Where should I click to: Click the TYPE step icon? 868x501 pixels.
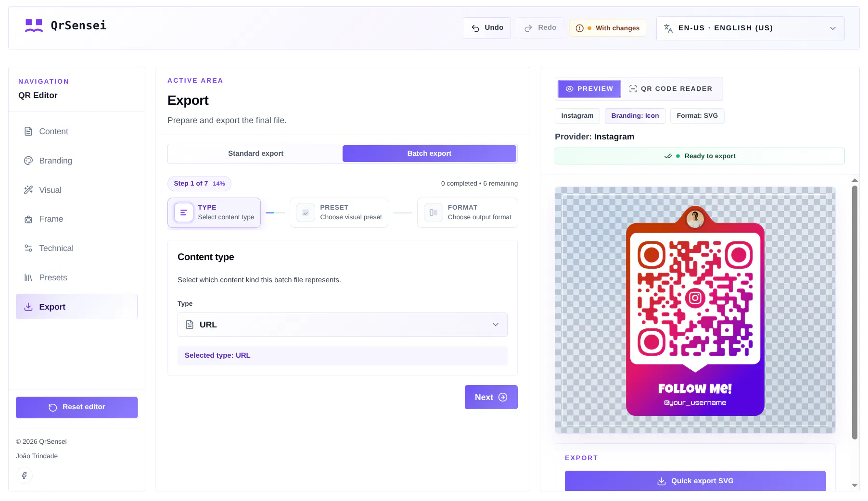[183, 213]
